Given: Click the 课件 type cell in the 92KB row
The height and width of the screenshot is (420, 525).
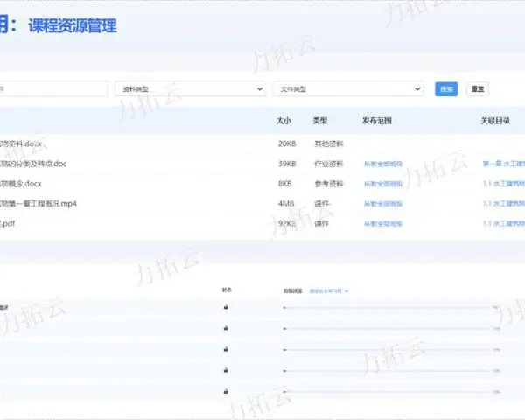Looking at the screenshot, I should coord(322,223).
